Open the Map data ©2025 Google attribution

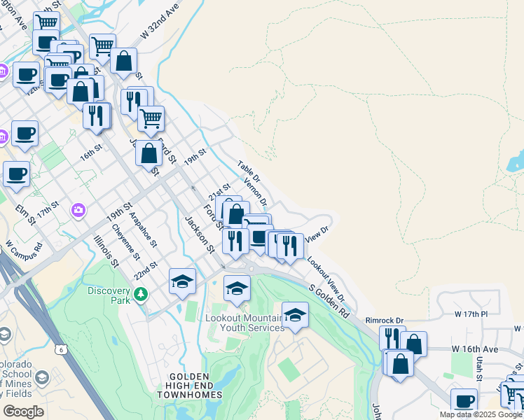coord(481,414)
